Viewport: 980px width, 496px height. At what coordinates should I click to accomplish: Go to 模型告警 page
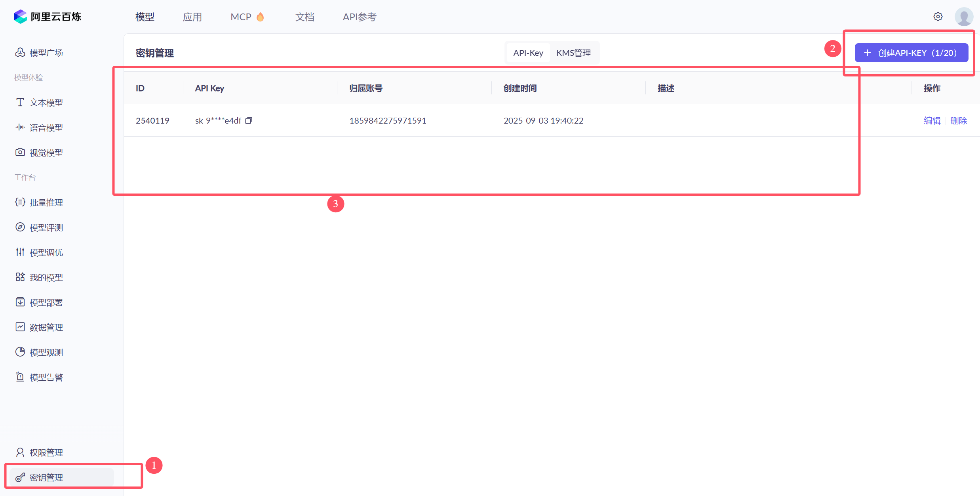46,377
